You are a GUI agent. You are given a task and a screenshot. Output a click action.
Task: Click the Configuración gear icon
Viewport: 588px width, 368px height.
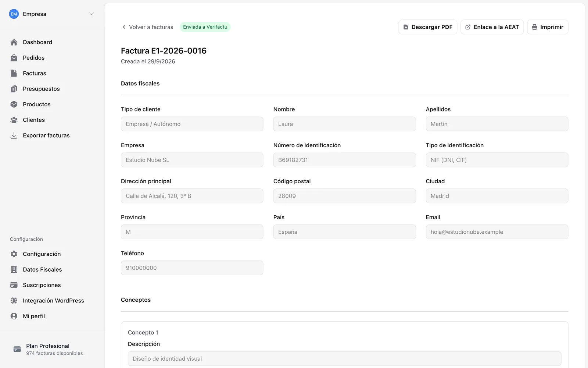pyautogui.click(x=14, y=254)
